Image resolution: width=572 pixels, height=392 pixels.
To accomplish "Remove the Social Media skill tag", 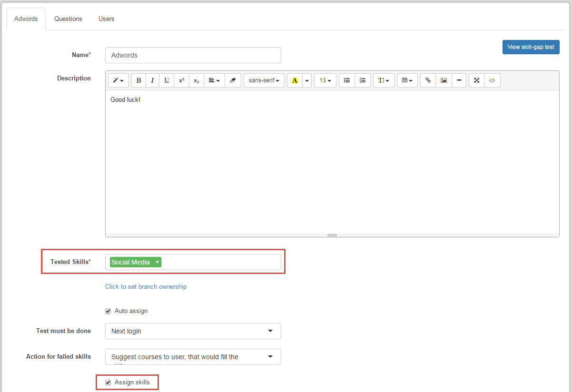I will tap(157, 262).
